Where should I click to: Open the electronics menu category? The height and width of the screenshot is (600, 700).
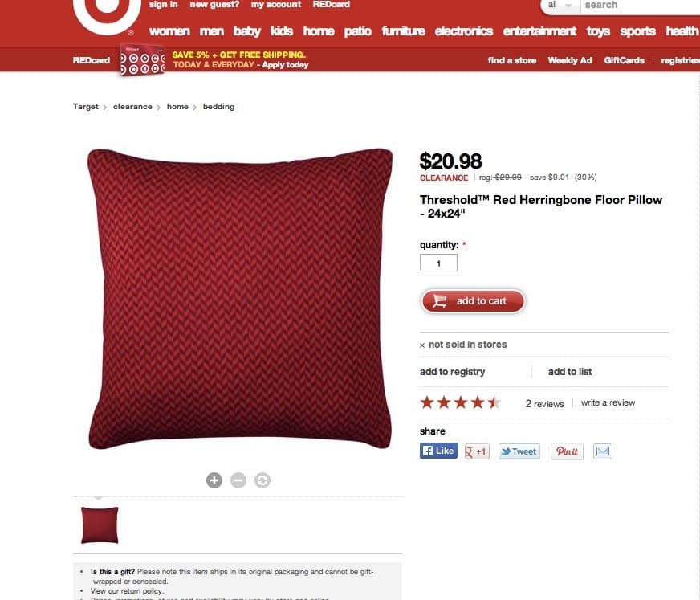pos(464,31)
